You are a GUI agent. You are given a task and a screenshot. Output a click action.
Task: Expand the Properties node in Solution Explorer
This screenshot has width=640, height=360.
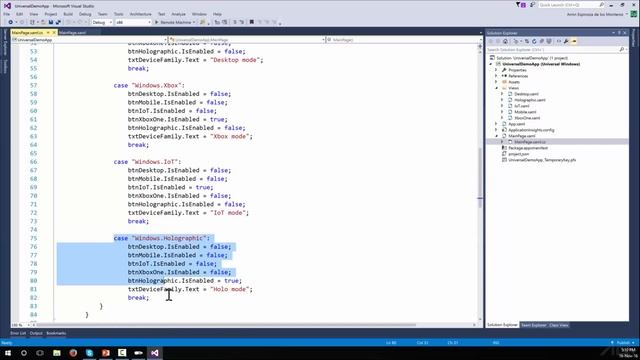496,70
